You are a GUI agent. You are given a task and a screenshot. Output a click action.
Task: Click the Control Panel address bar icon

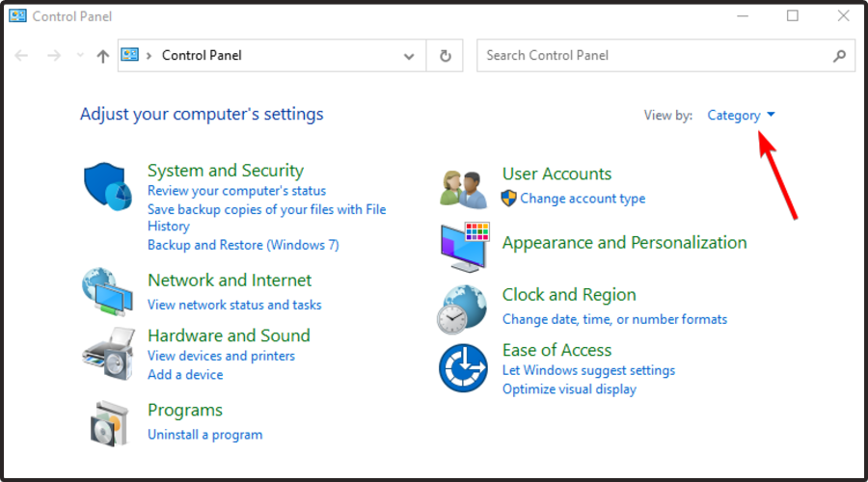coord(129,54)
